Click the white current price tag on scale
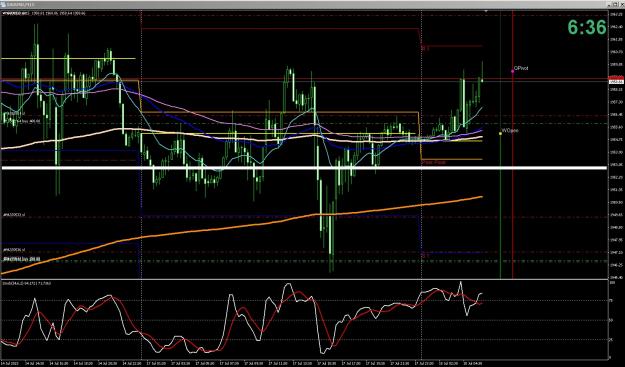The image size is (625, 367). coord(616,81)
